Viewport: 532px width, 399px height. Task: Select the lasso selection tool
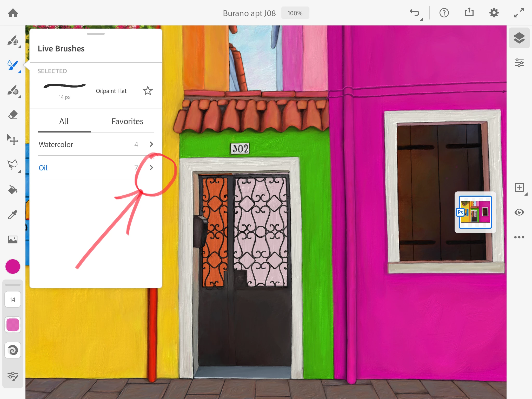pos(12,164)
